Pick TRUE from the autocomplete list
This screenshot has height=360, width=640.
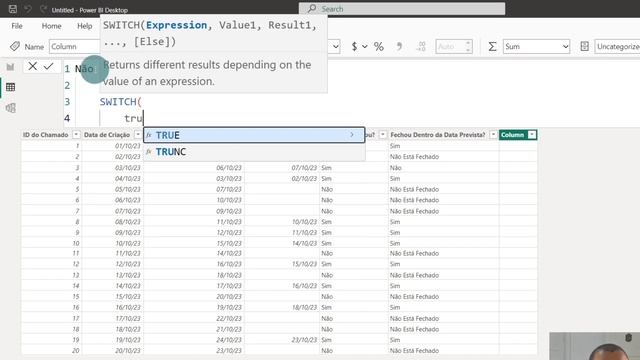click(x=254, y=135)
